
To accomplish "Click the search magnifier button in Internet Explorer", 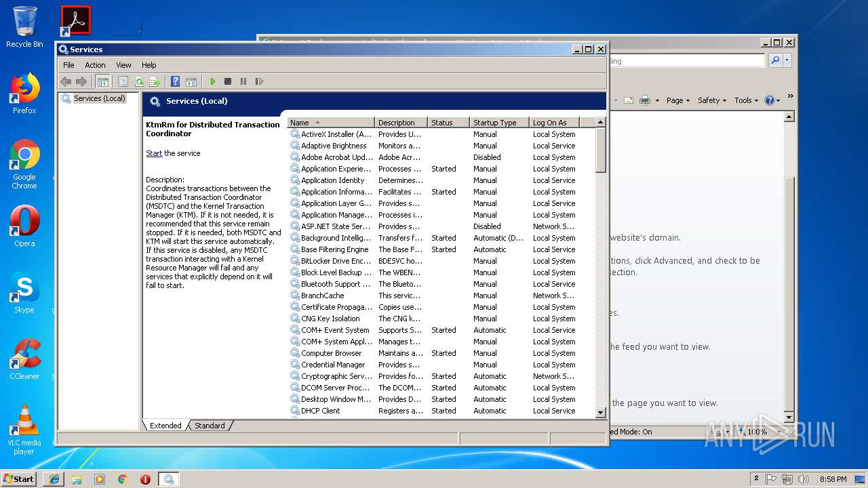I will (x=775, y=61).
